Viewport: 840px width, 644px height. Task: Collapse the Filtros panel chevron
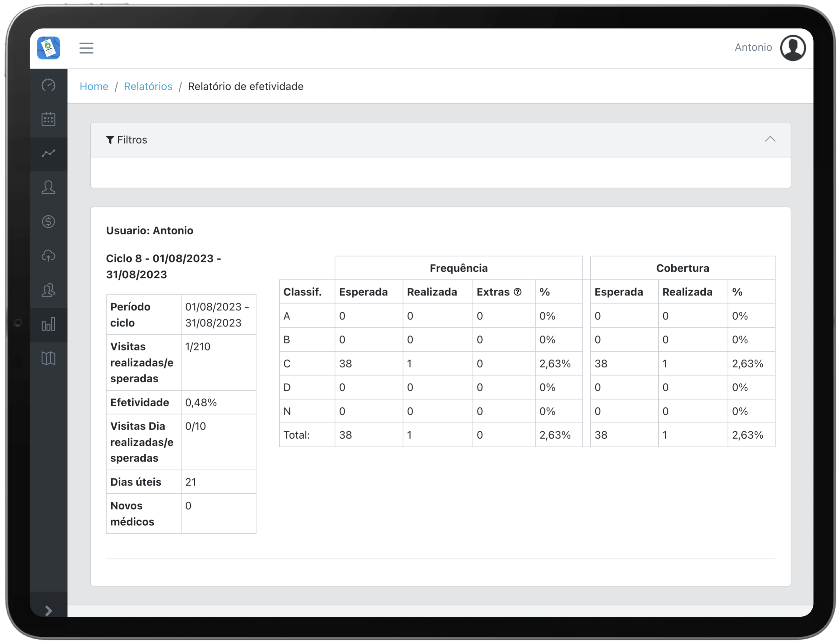click(x=770, y=139)
